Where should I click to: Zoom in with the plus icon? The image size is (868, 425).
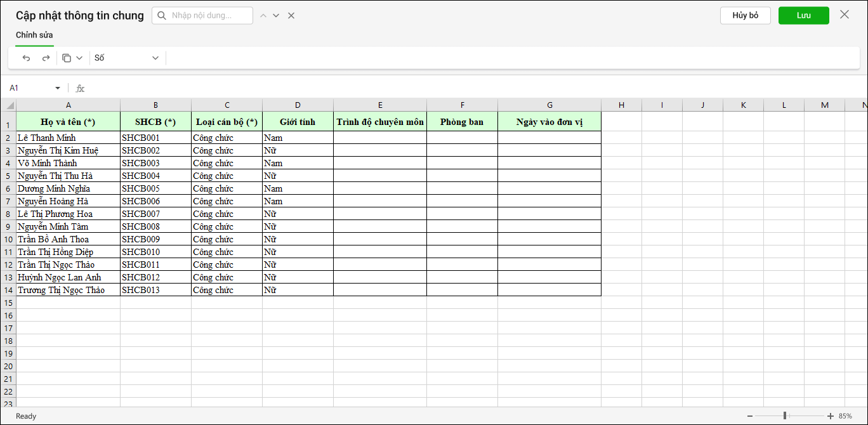coord(831,416)
